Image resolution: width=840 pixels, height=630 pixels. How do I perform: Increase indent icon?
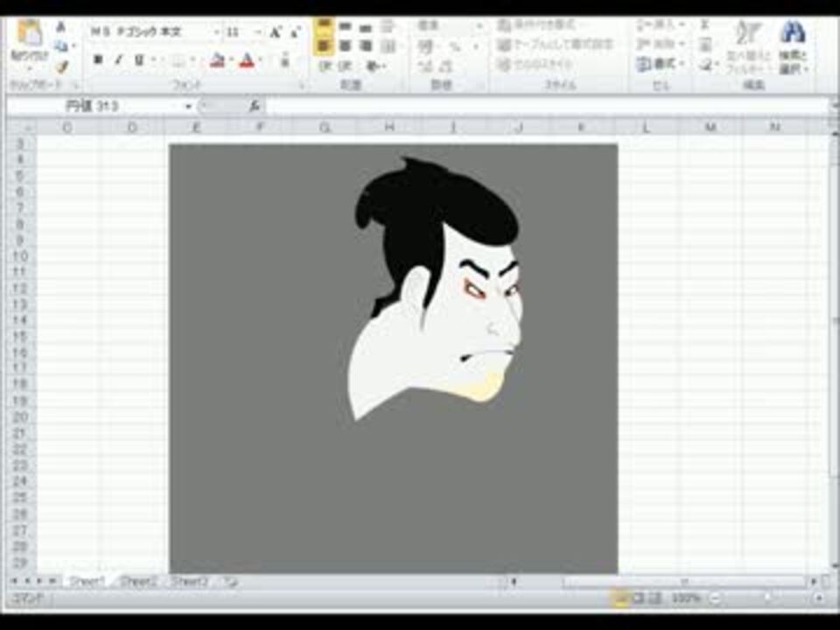coord(345,66)
